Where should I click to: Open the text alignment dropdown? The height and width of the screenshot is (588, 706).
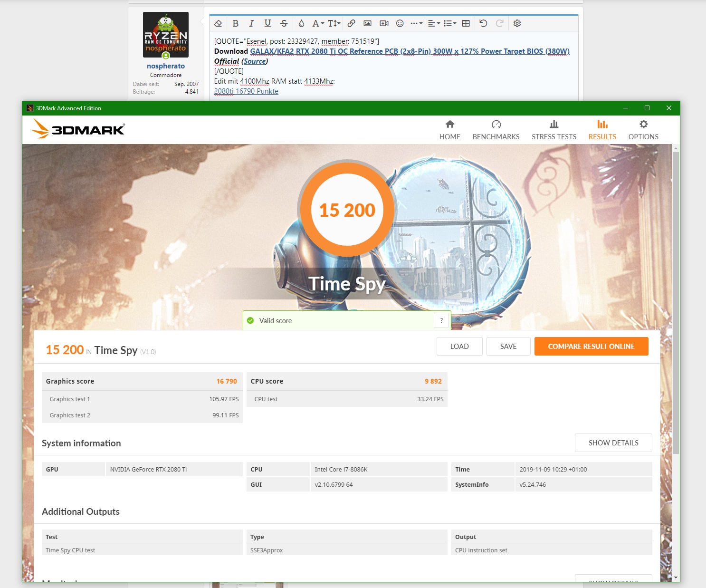point(434,23)
